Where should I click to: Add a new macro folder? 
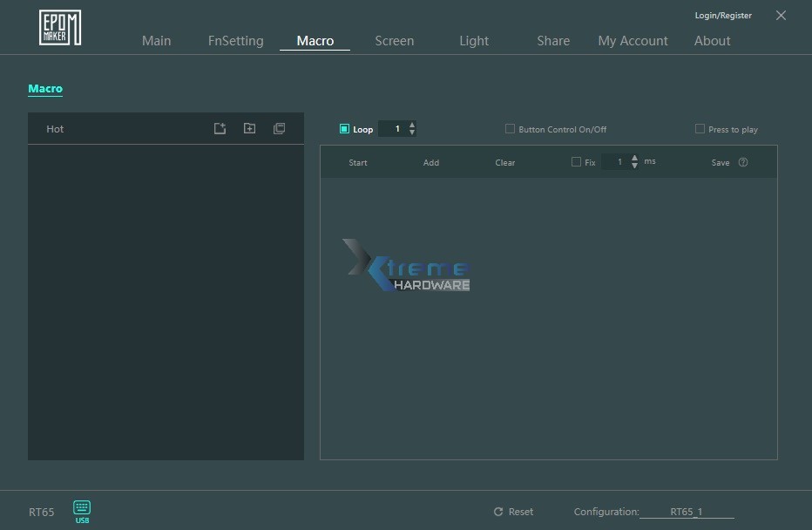(249, 128)
